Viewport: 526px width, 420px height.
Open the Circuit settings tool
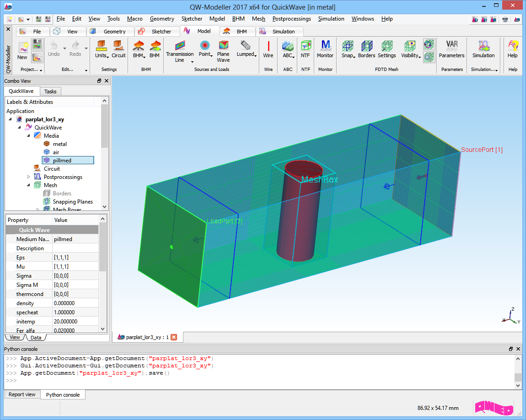click(118, 49)
